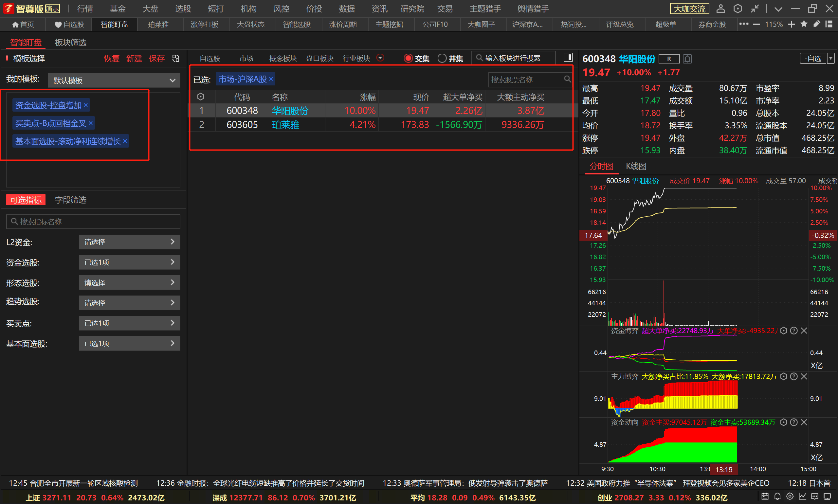Open the 涨停打板 tab
The width and height of the screenshot is (838, 504).
(x=205, y=25)
